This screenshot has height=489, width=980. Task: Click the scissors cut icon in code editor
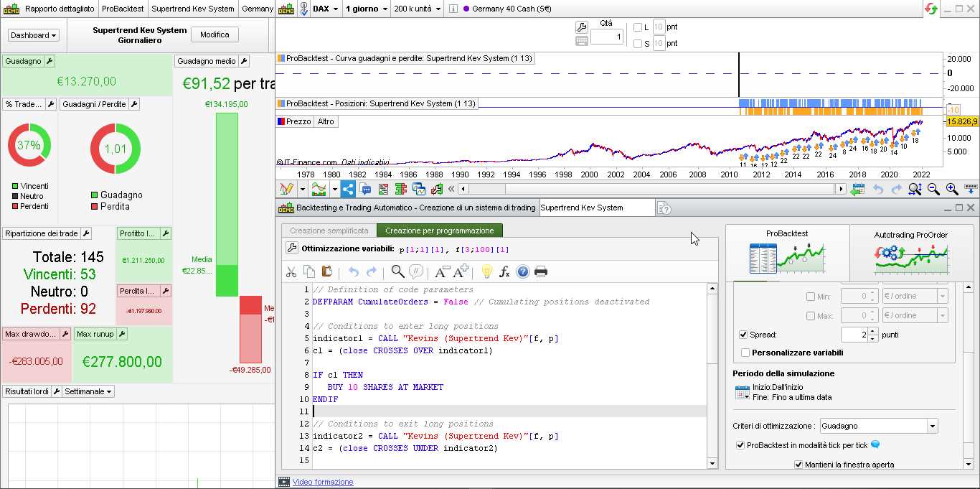(x=291, y=271)
